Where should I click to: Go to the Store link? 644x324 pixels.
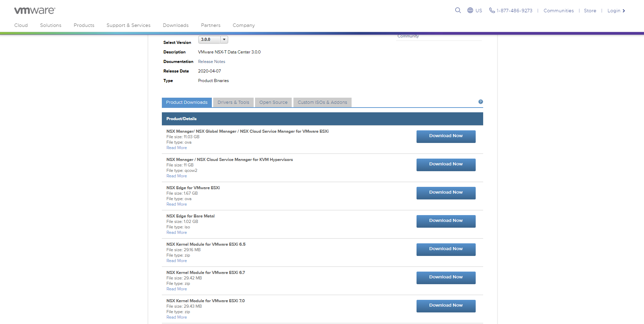(x=590, y=11)
